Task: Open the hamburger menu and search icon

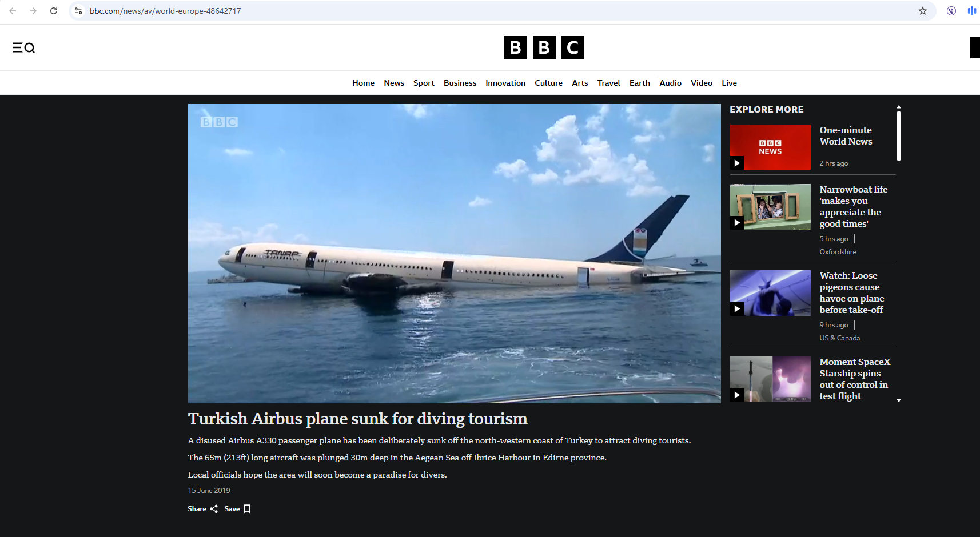Action: (x=23, y=47)
